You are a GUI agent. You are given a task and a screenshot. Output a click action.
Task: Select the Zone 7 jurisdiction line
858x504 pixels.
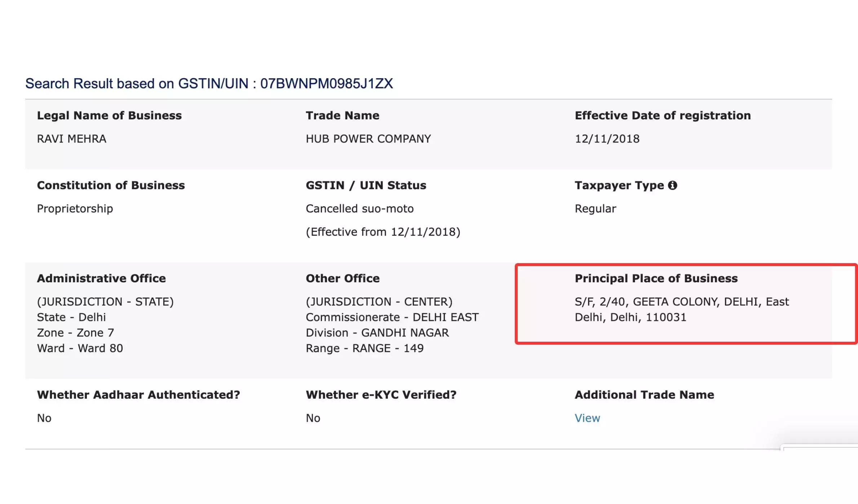tap(75, 333)
